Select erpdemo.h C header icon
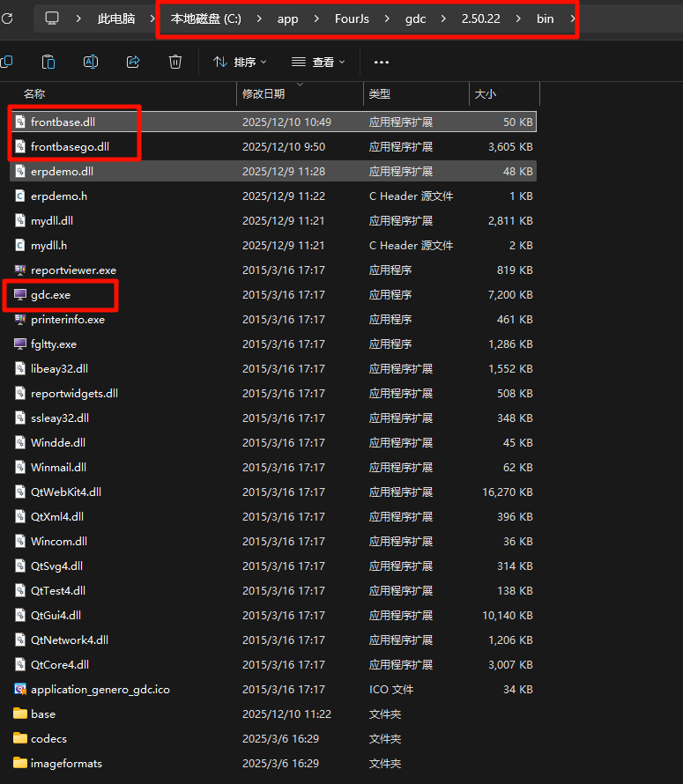Image resolution: width=683 pixels, height=784 pixels. 20,196
